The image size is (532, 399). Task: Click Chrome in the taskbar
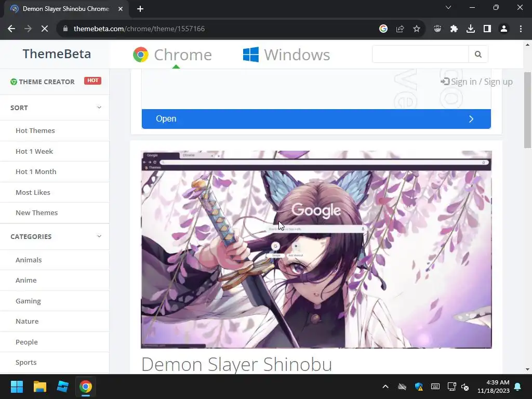point(86,387)
